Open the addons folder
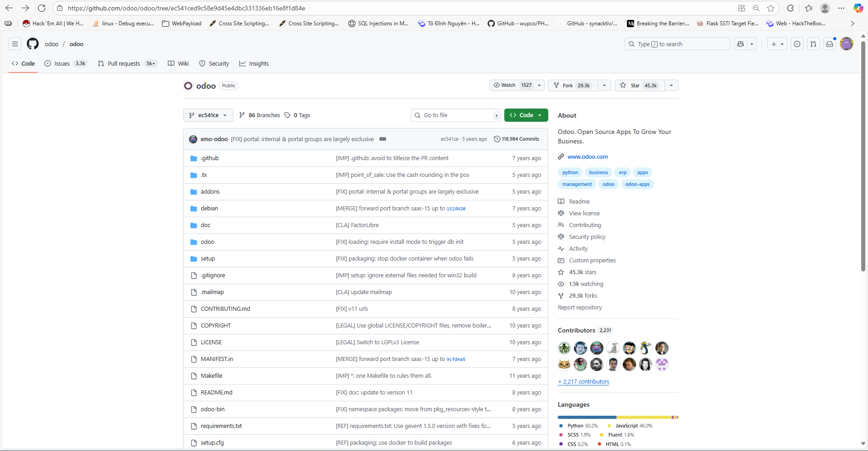 point(210,192)
